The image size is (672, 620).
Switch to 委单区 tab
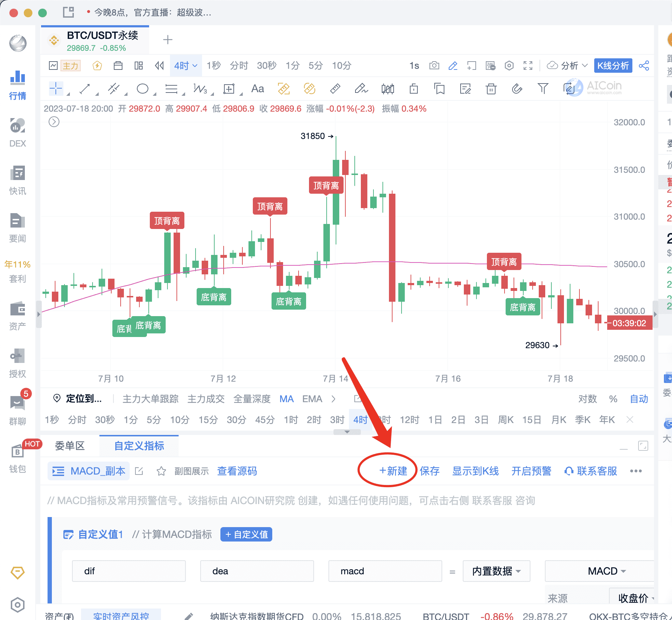(x=70, y=446)
